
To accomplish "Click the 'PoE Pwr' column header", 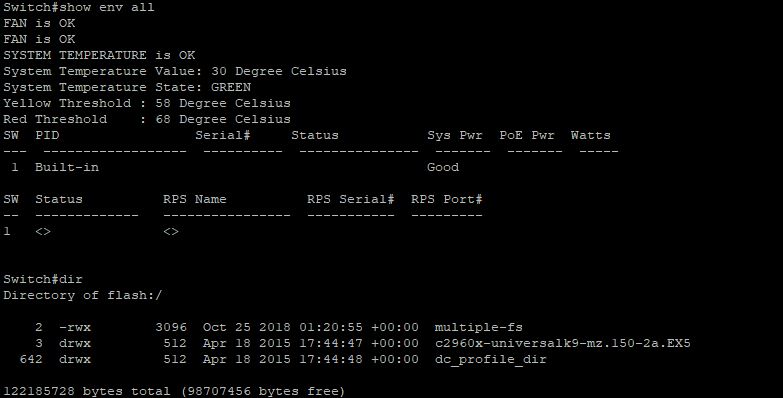I will pyautogui.click(x=527, y=135).
